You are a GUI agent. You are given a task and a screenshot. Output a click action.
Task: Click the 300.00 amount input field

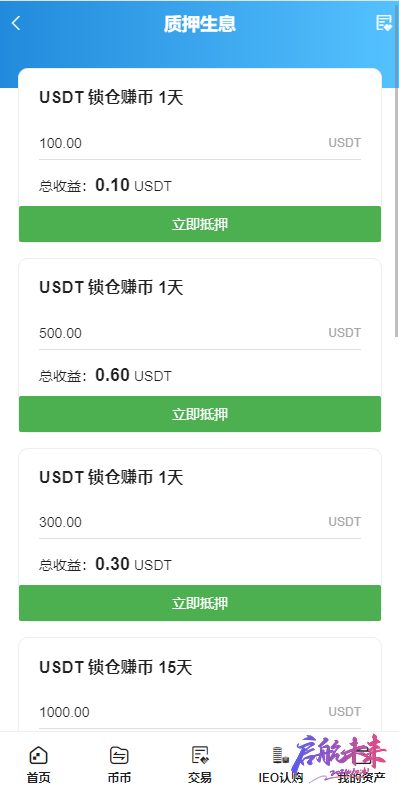click(200, 522)
